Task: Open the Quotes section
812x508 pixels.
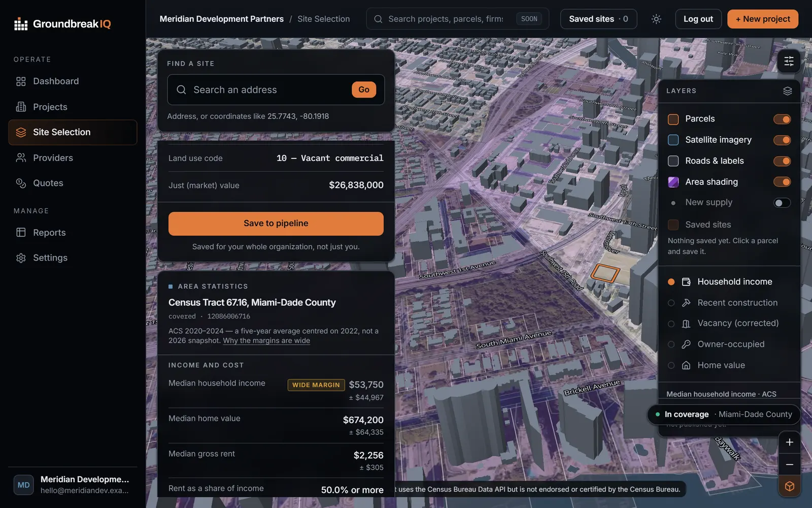Action: coord(73,183)
